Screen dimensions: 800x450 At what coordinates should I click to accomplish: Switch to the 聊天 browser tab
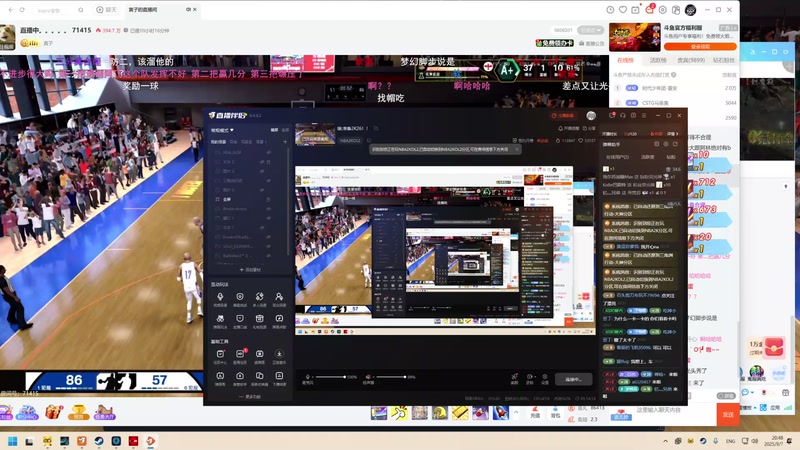tap(106, 10)
